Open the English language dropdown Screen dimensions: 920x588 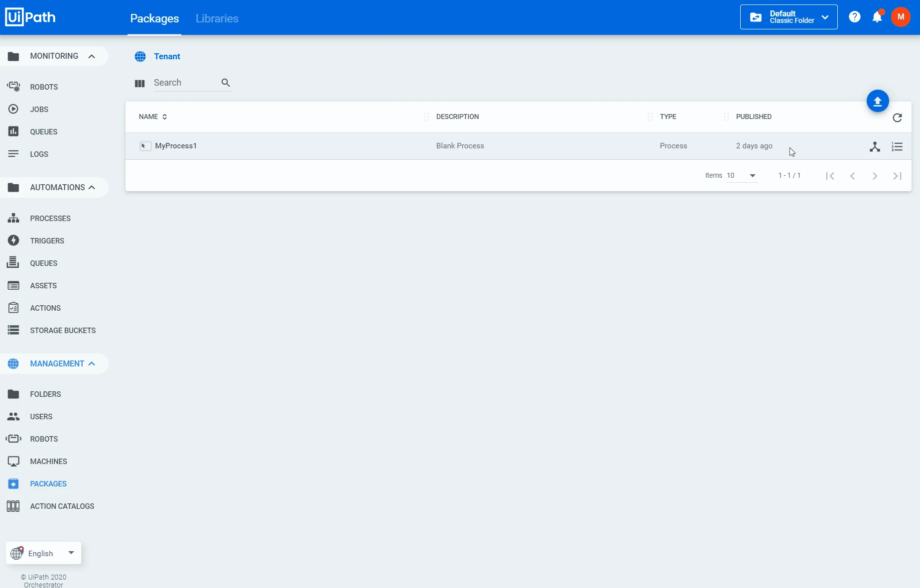coord(43,553)
